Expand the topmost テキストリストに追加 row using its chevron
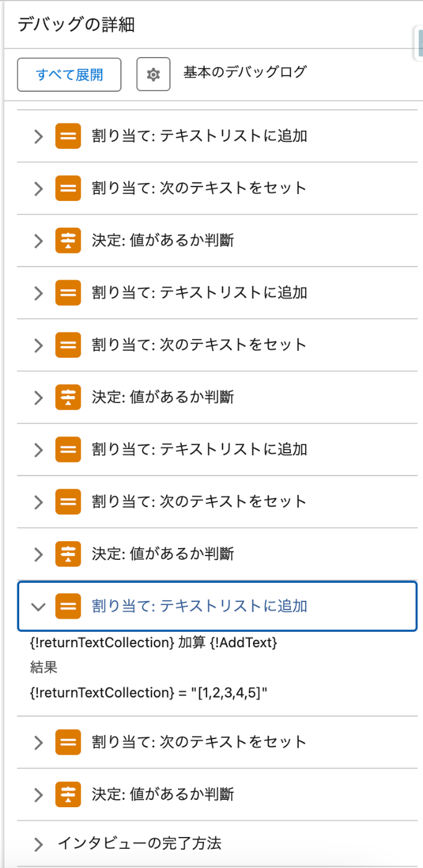Image resolution: width=423 pixels, height=868 pixels. click(38, 136)
